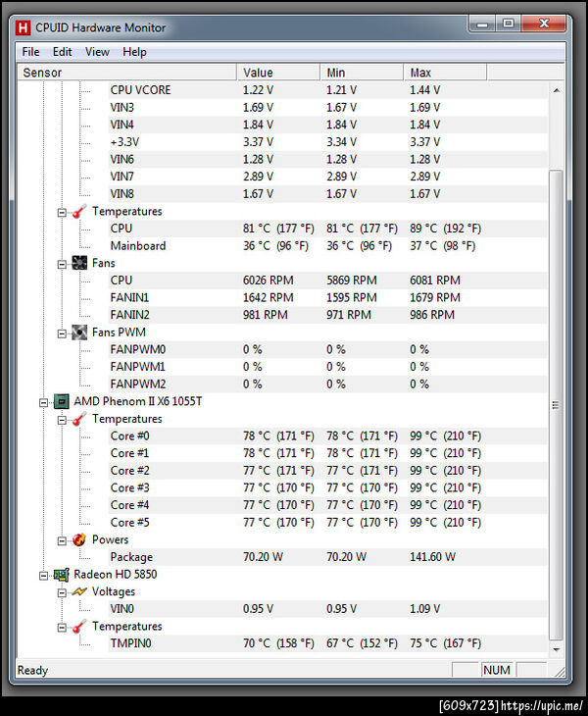Collapse Voltages under Radeon HD 5850
588x716 pixels.
(62, 593)
